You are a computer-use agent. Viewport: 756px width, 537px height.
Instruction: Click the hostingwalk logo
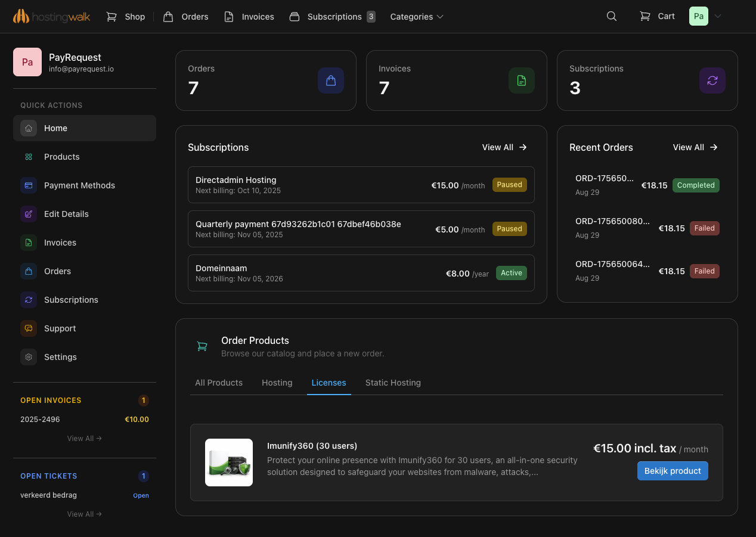pos(52,16)
